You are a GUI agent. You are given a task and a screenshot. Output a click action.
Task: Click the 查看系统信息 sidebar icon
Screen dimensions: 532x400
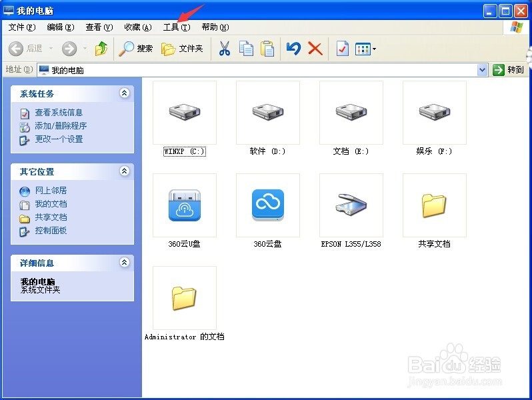(25, 113)
